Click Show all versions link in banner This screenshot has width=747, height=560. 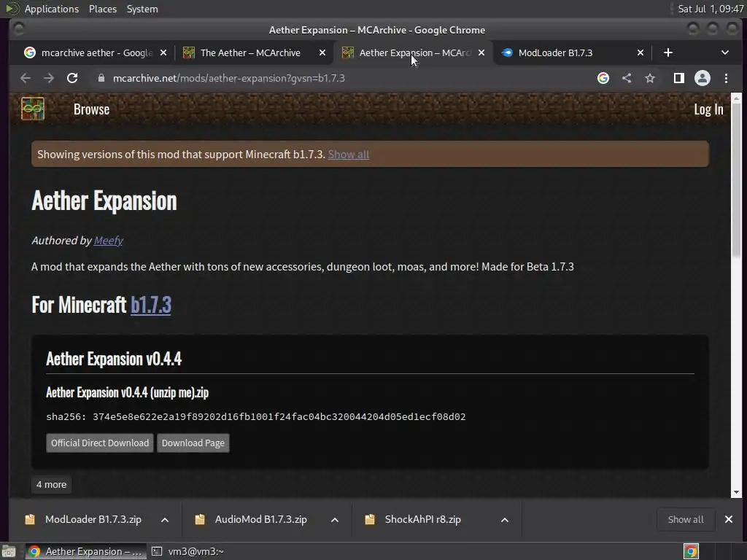pos(348,155)
